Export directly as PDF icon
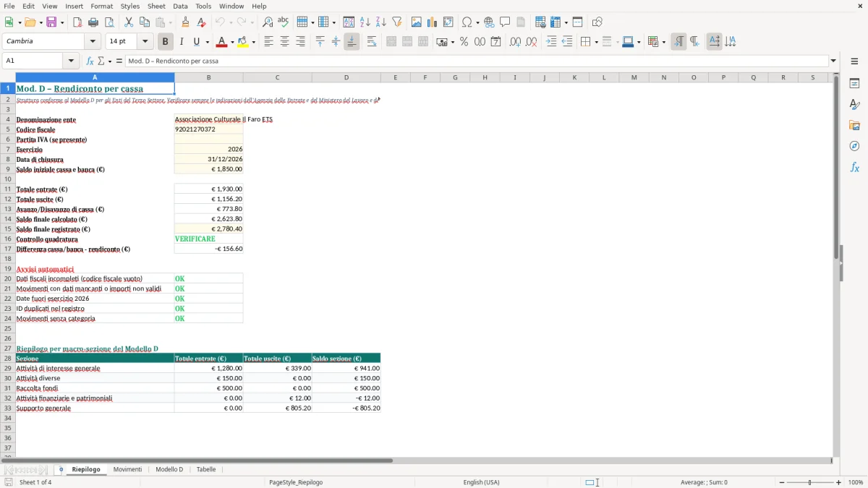868x488 pixels. click(77, 22)
